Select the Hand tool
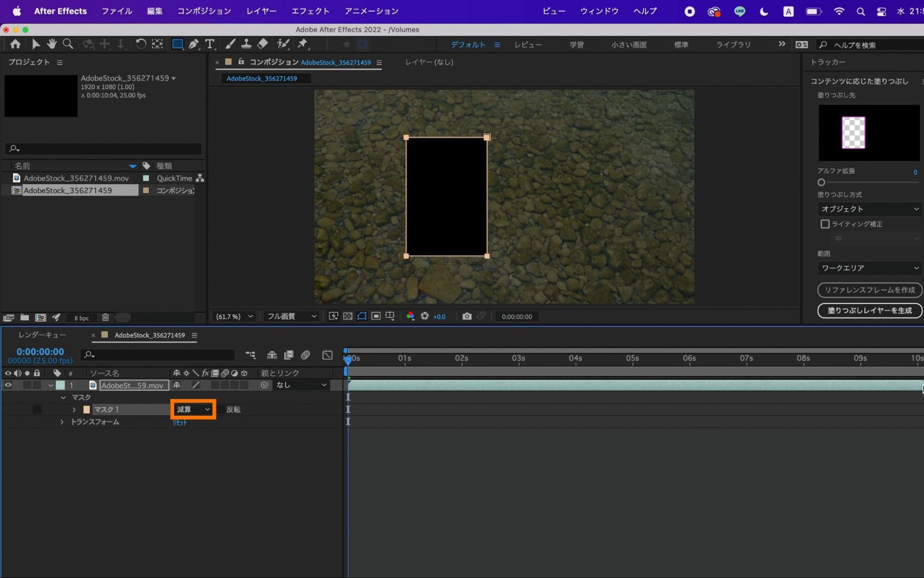 pos(51,44)
